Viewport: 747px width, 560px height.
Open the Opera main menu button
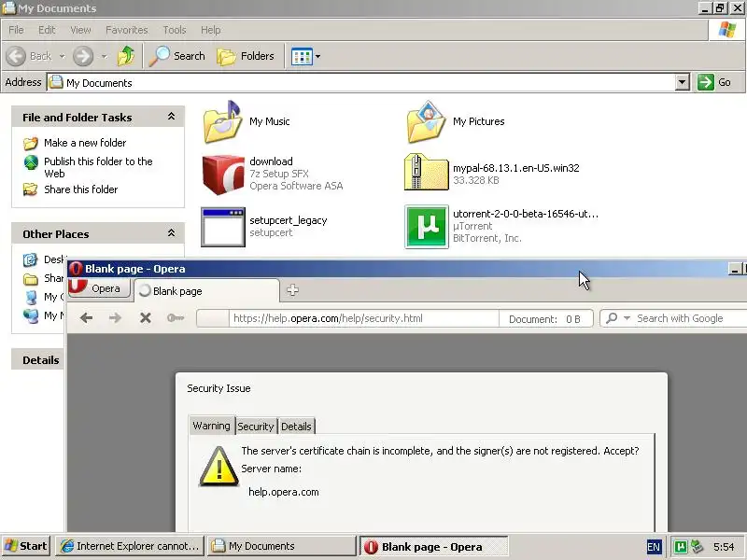coord(99,288)
